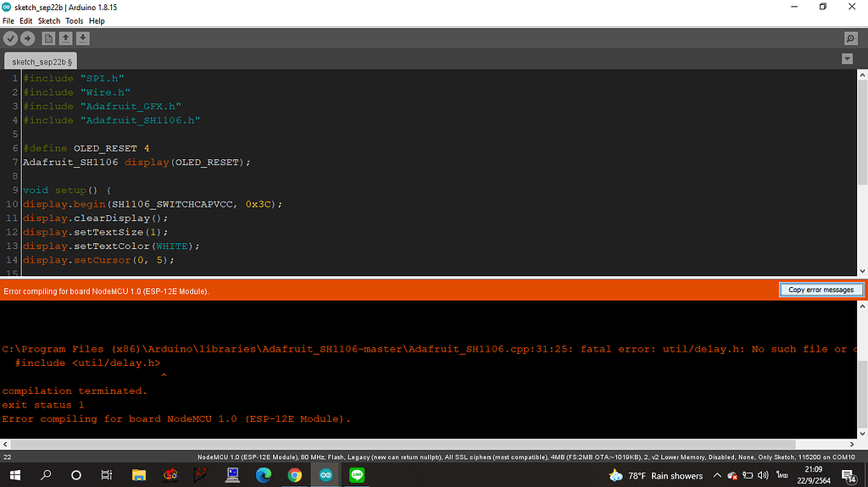Open Google Chrome from the taskbar
Image resolution: width=868 pixels, height=487 pixels.
click(x=294, y=475)
